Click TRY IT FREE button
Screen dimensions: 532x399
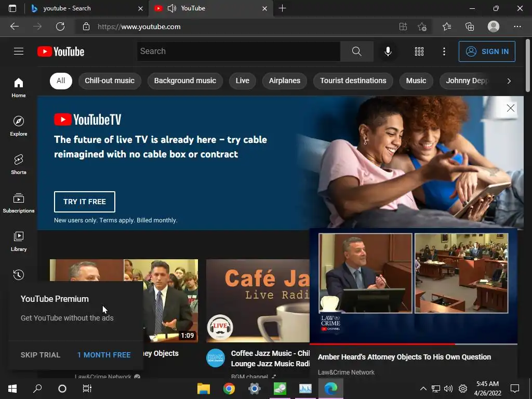(85, 202)
